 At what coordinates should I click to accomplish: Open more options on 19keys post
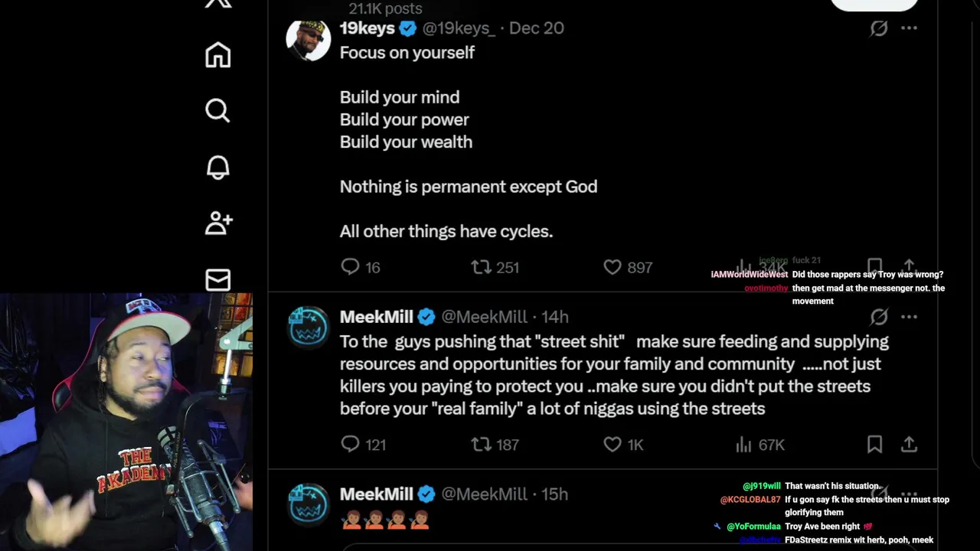[909, 28]
